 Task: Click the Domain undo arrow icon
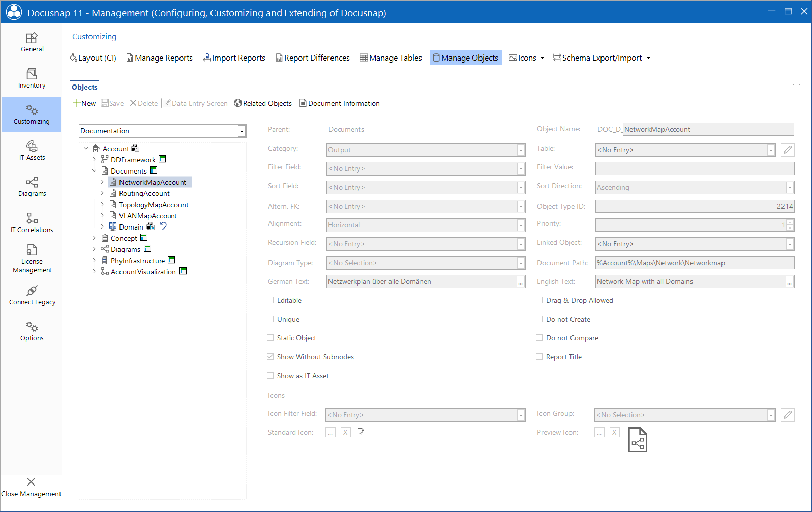[163, 226]
